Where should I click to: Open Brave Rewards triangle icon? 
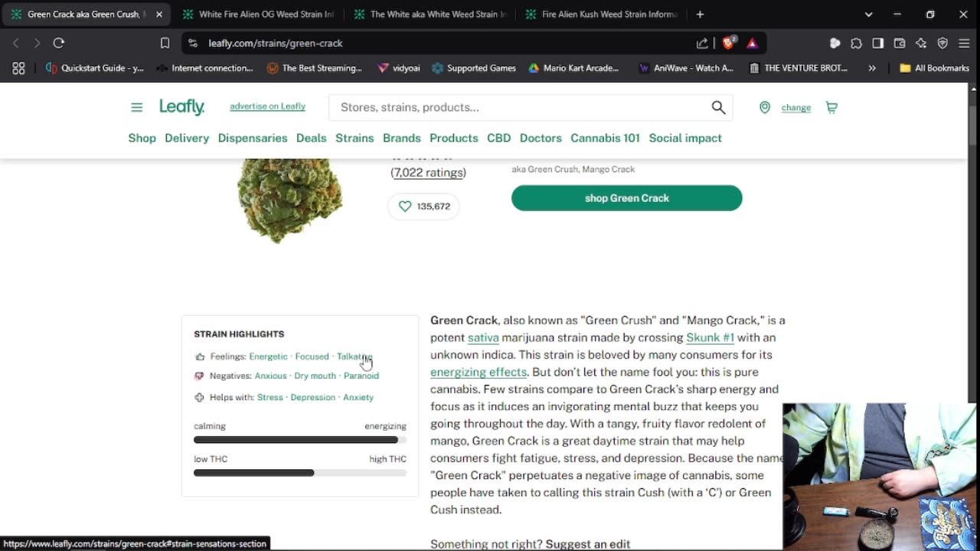tap(752, 44)
